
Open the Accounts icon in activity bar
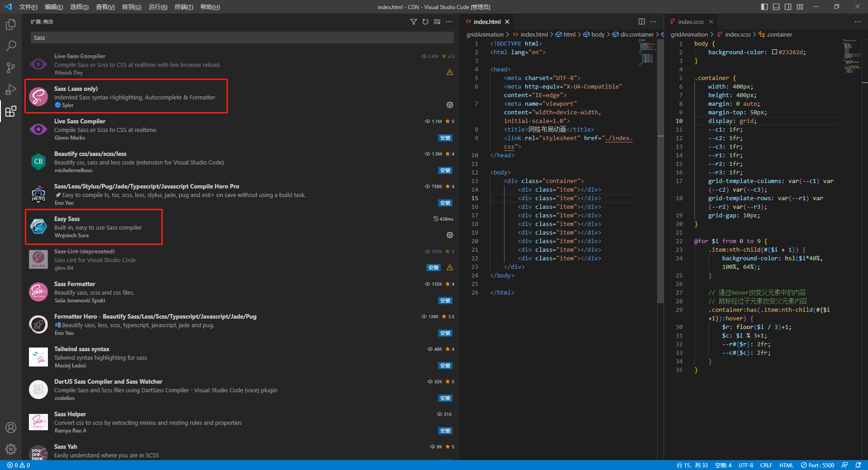[x=11, y=428]
